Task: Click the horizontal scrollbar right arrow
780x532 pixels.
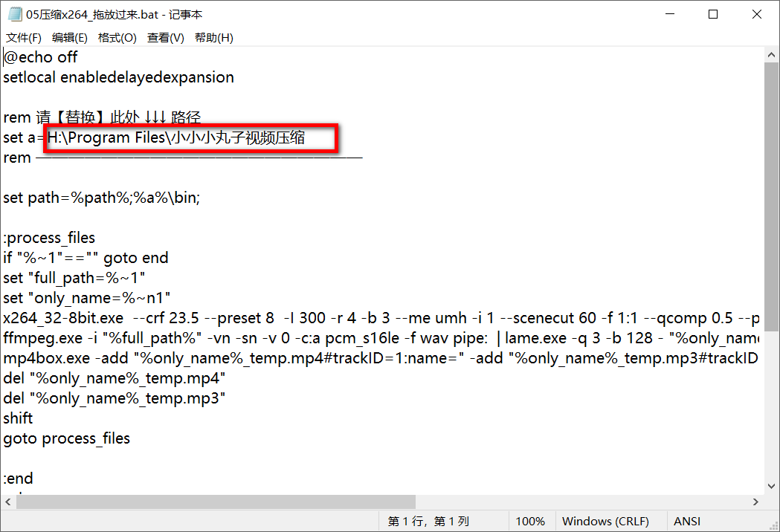Action: point(756,503)
